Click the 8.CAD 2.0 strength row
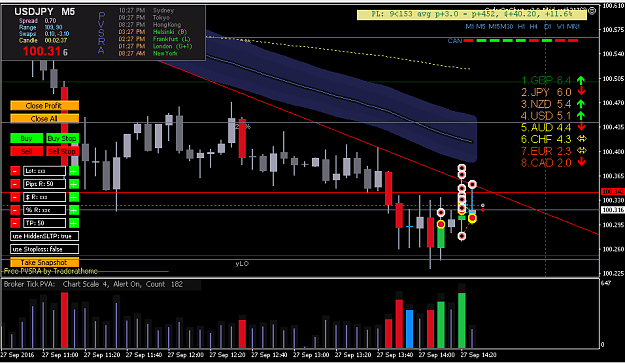 pyautogui.click(x=553, y=163)
